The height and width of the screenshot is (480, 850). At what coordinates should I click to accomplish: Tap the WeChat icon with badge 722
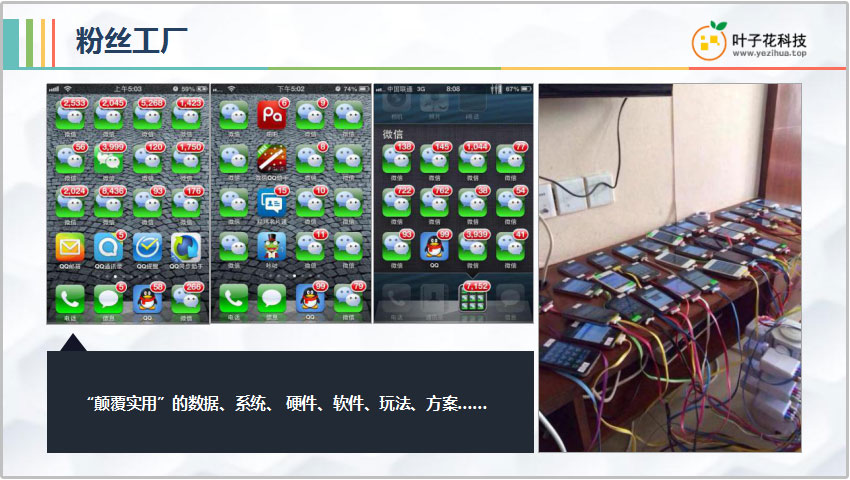(x=397, y=203)
